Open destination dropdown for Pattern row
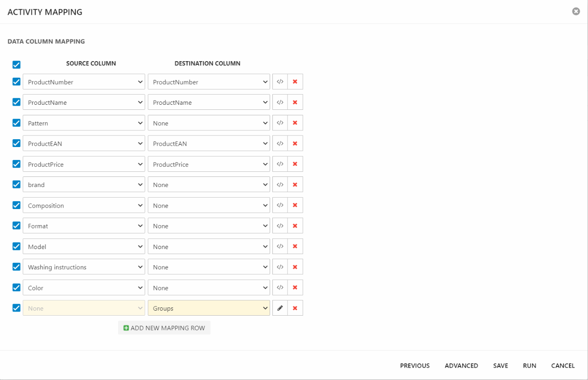The width and height of the screenshot is (588, 380). click(x=209, y=123)
